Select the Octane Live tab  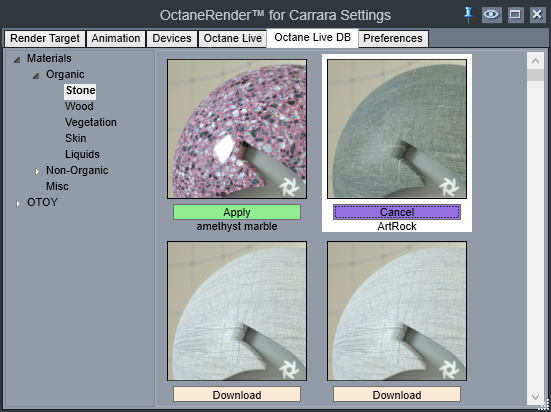pyautogui.click(x=233, y=38)
